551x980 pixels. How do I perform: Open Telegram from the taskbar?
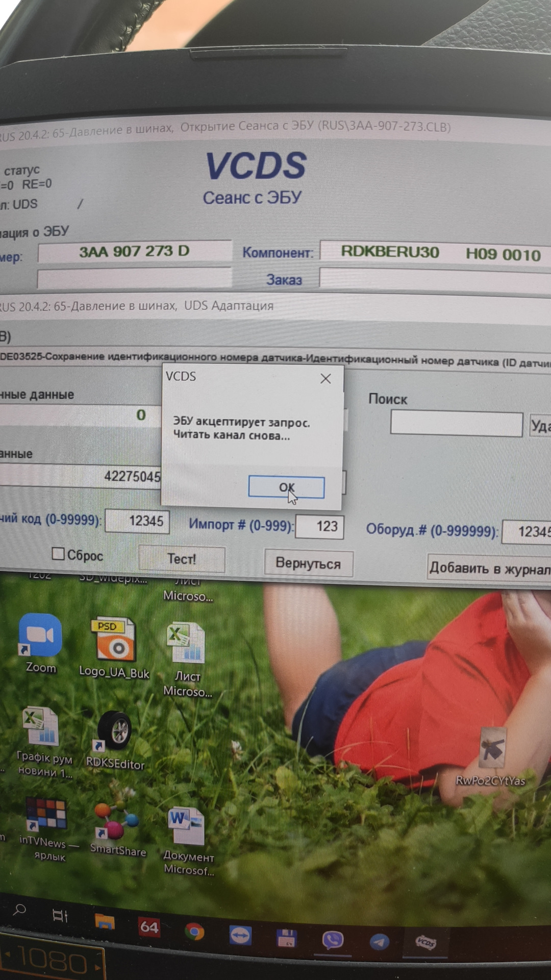click(x=379, y=942)
